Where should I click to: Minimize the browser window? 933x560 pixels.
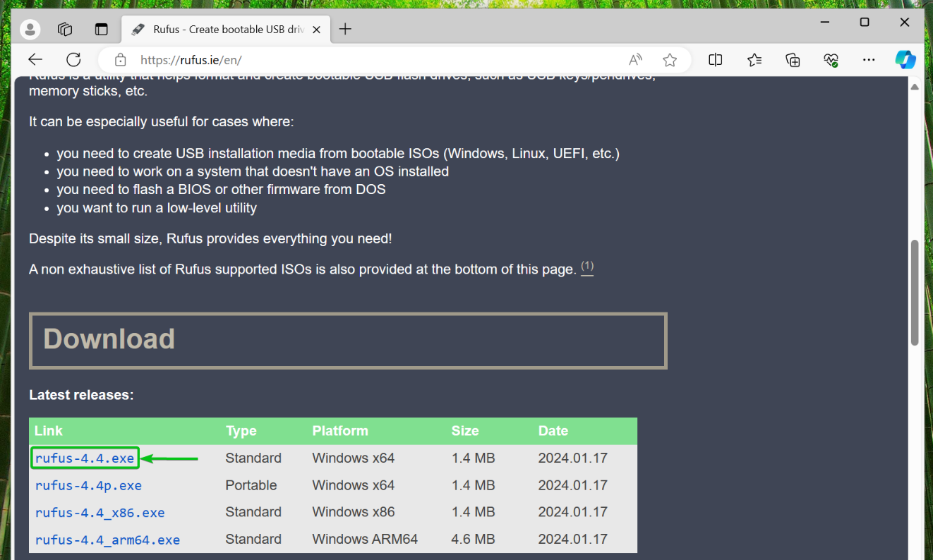point(824,23)
